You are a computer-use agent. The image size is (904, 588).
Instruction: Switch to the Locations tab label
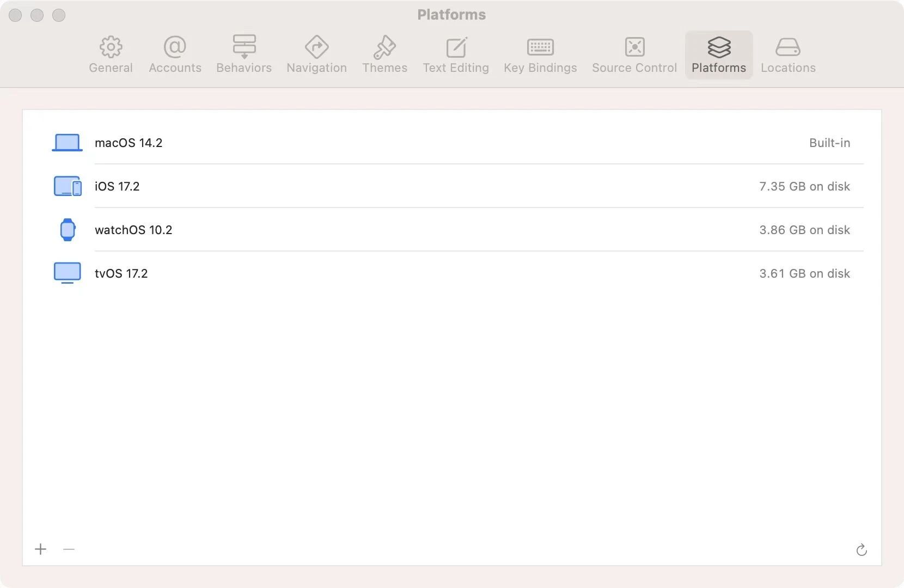[788, 68]
